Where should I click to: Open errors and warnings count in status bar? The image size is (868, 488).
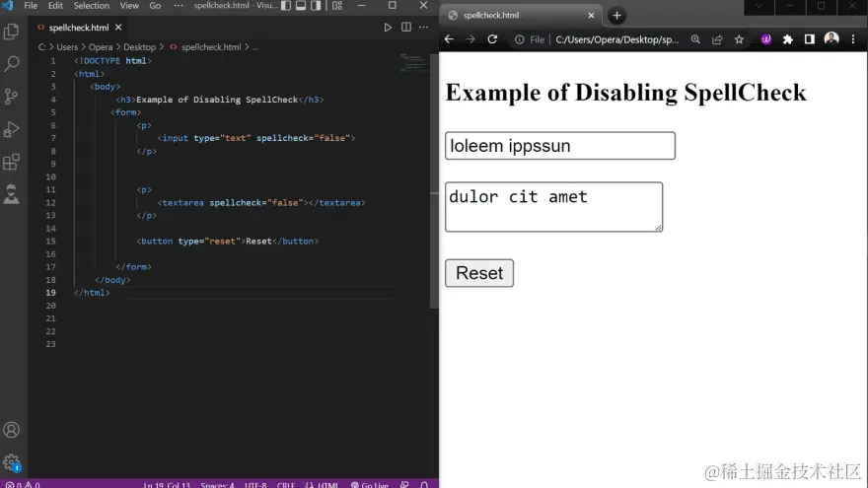tap(23, 484)
